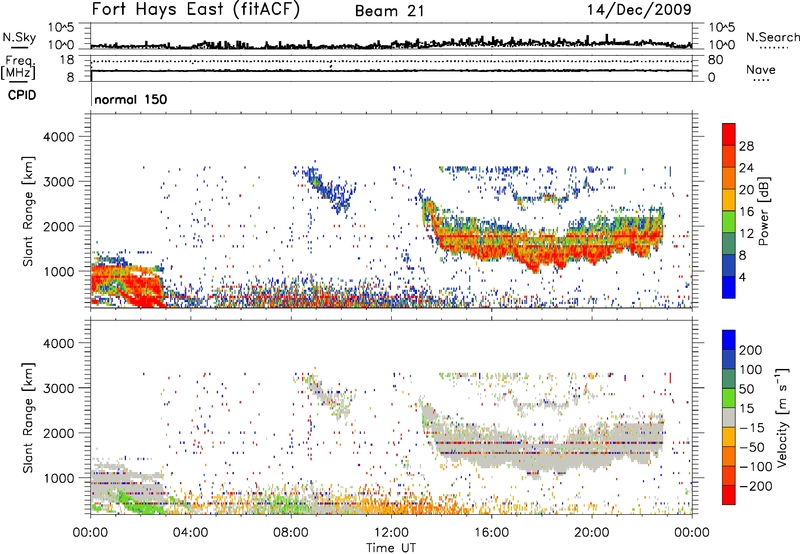Click the '16:00' time tick label

(491, 533)
